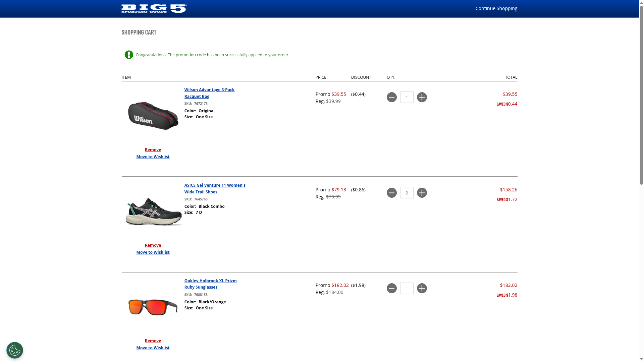Image resolution: width=644 pixels, height=362 pixels.
Task: Click Continue Shopping link
Action: pos(496,8)
